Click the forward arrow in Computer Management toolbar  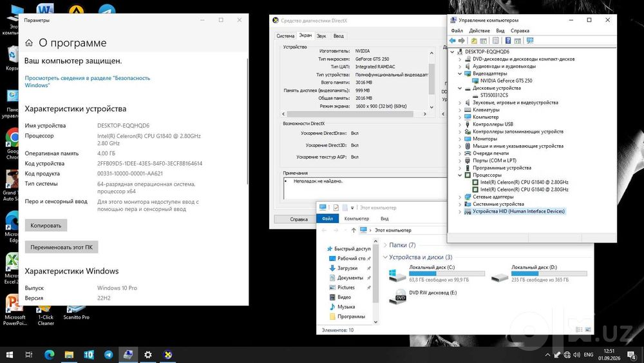pyautogui.click(x=462, y=41)
